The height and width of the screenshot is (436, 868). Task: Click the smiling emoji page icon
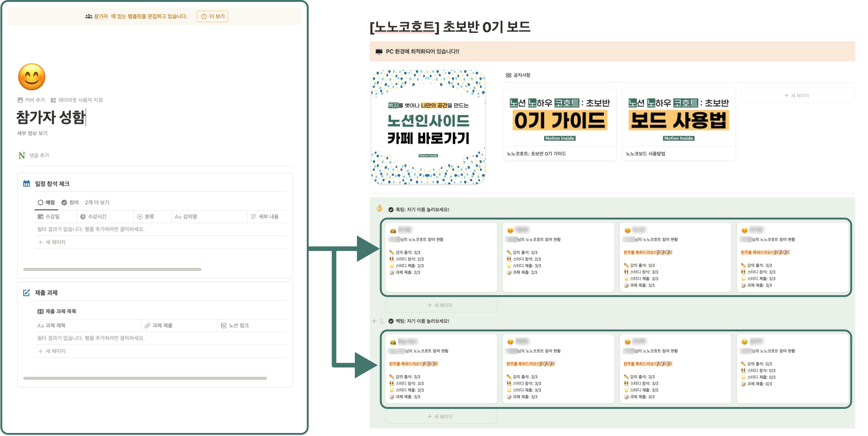pos(32,77)
